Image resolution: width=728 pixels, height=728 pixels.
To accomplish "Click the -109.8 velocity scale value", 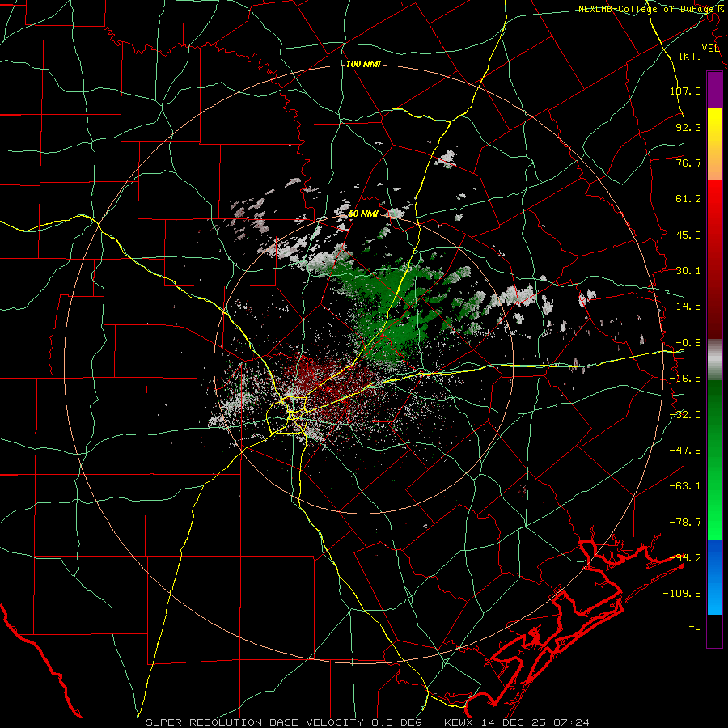I will tap(682, 594).
